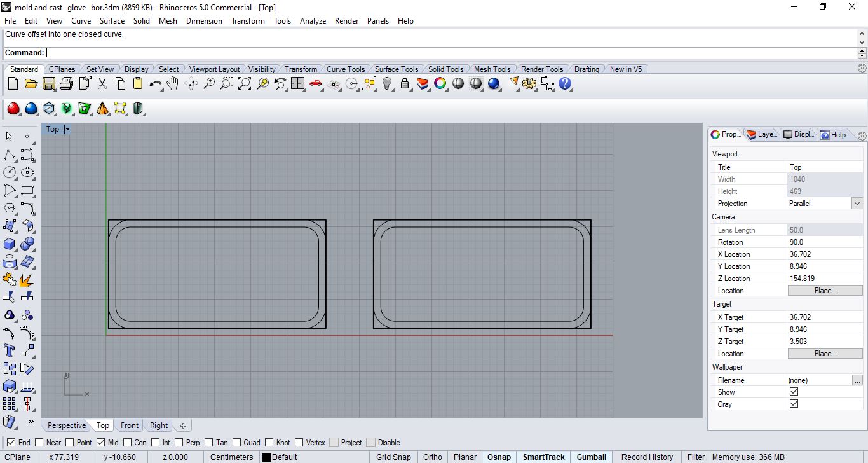Viewport: 868px width, 463px height.
Task: Click the red car icon
Action: (316, 83)
